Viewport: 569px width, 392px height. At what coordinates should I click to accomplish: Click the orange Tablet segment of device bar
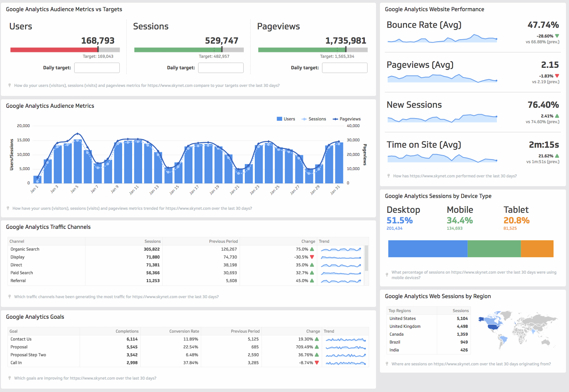(x=537, y=249)
